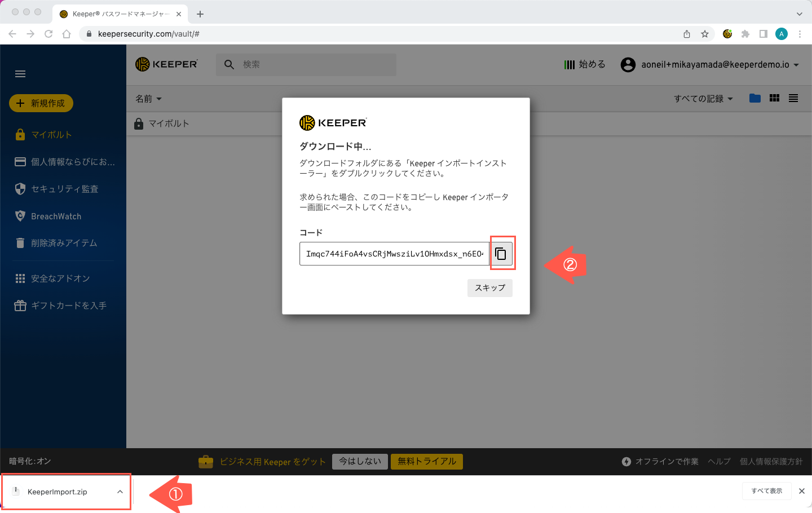
Task: Click the 無料トライアル button
Action: (427, 461)
